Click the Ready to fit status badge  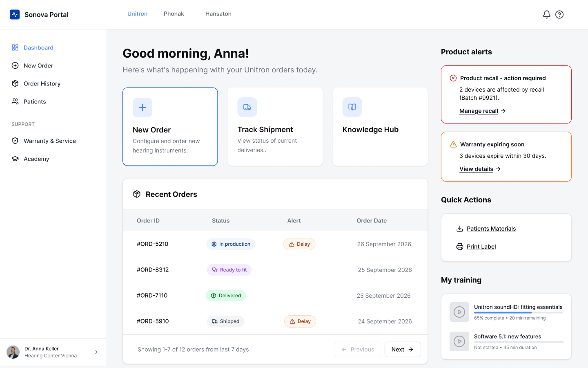tap(229, 270)
